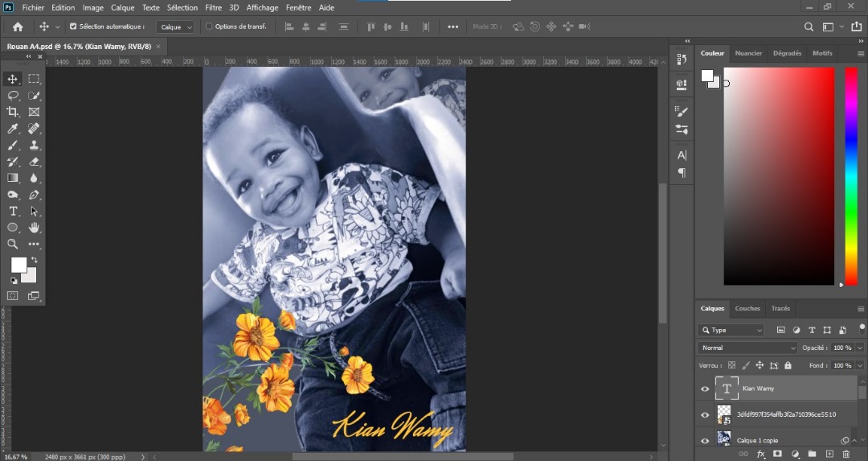Open the Normal blend mode dropdown
The height and width of the screenshot is (461, 868).
point(747,348)
